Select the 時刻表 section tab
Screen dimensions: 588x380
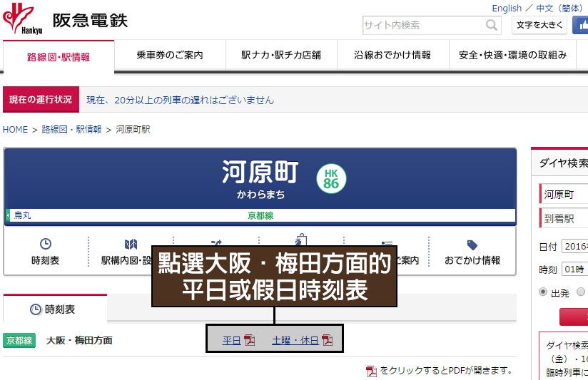click(x=55, y=309)
